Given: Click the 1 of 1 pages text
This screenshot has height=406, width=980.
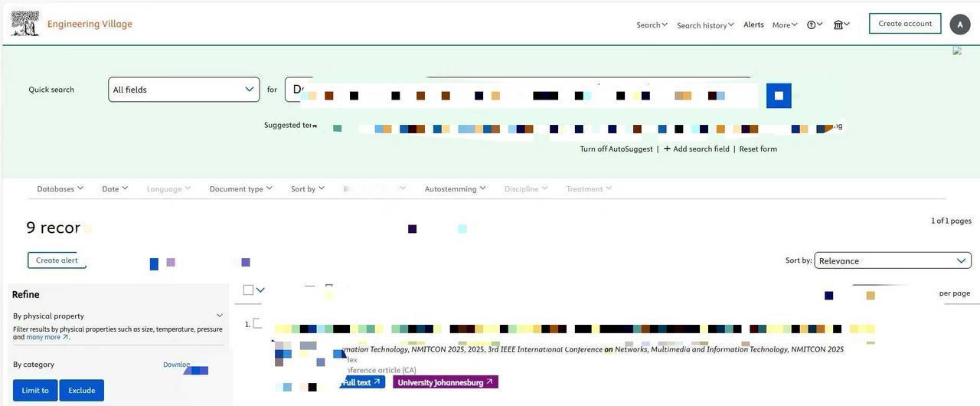Looking at the screenshot, I should pos(951,221).
